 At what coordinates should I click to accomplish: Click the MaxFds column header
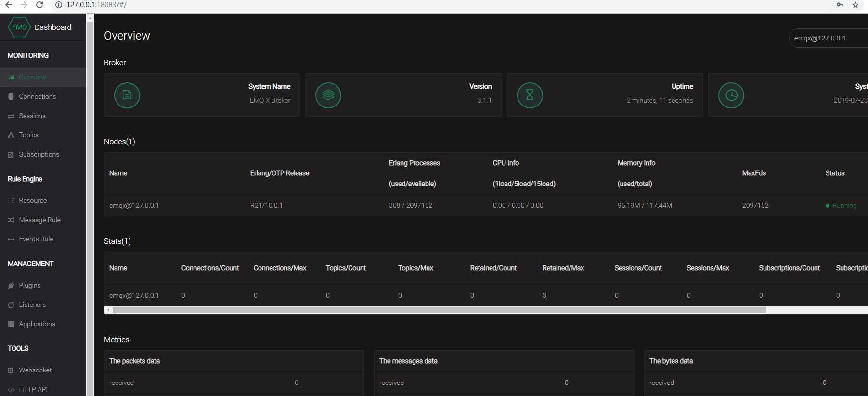754,173
